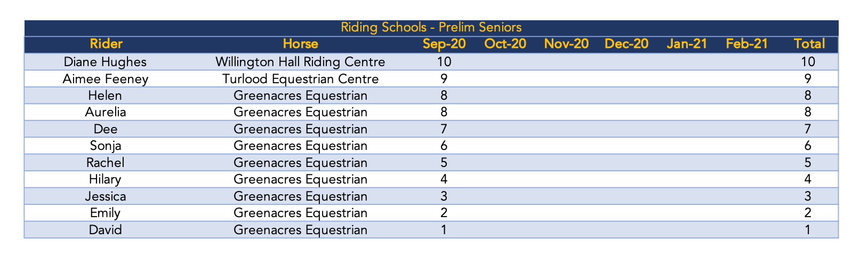Click the Nov-20 column header

[566, 44]
